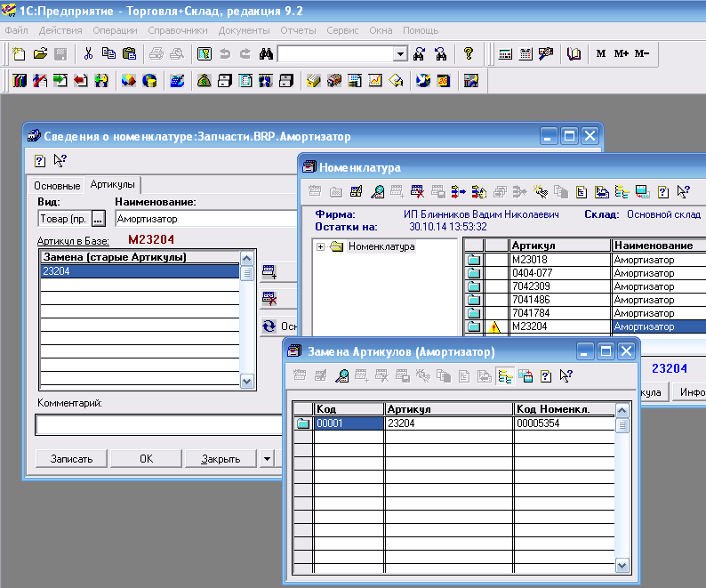
Task: Click the Paste clipboard icon
Action: tap(129, 53)
